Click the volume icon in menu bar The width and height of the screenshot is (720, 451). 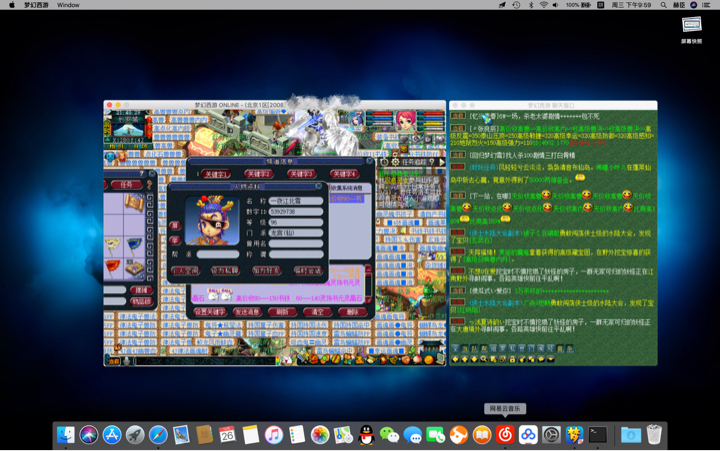555,5
